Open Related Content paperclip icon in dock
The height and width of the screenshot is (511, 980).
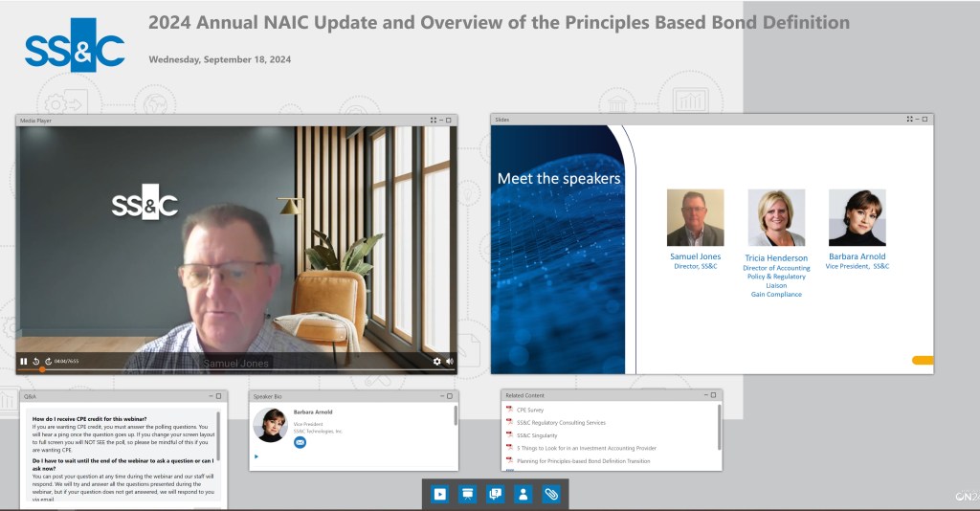click(x=551, y=494)
